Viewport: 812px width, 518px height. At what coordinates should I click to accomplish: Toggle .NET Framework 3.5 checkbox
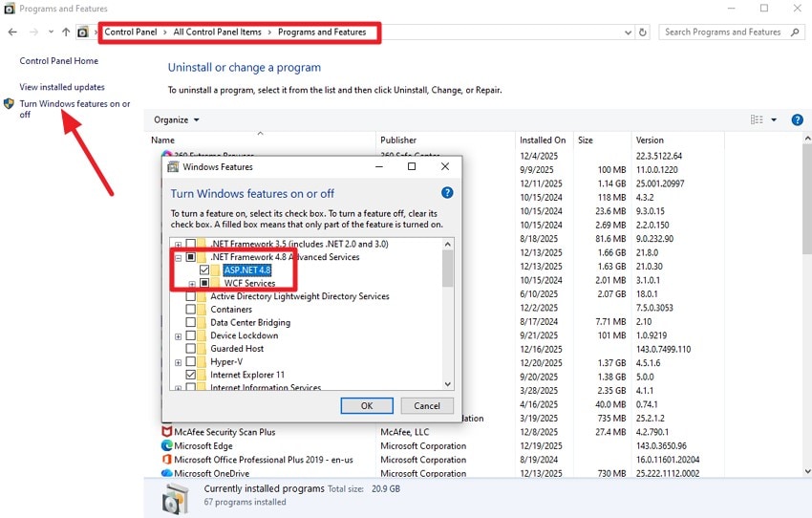click(x=190, y=244)
